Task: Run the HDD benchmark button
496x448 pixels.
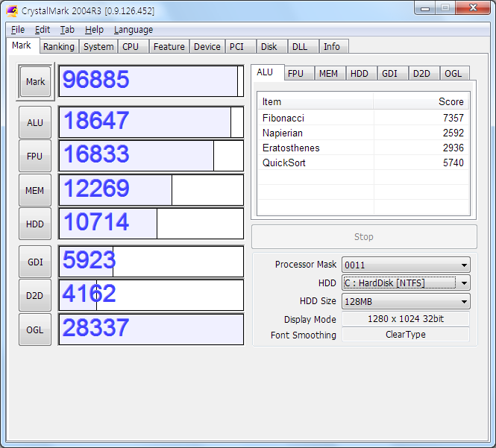Action: click(35, 224)
